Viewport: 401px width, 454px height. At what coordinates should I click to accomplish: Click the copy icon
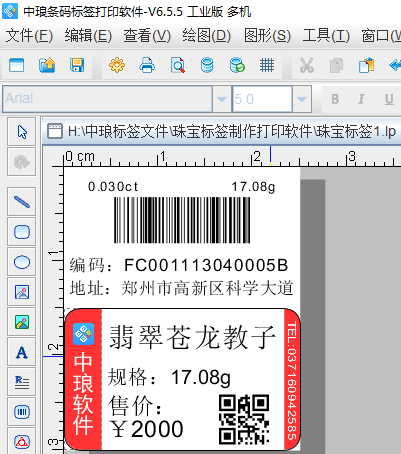click(336, 65)
